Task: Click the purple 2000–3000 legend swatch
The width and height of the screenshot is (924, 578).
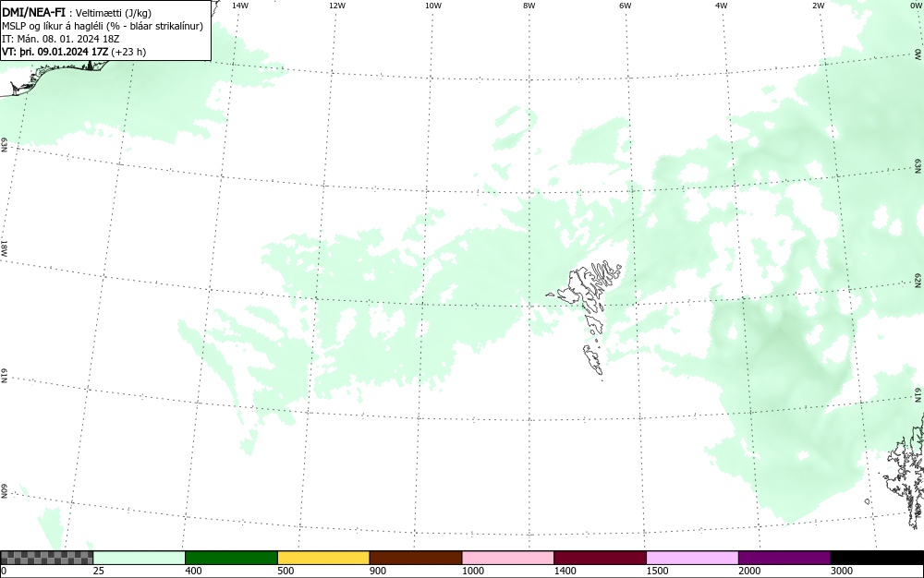Action: pyautogui.click(x=784, y=558)
